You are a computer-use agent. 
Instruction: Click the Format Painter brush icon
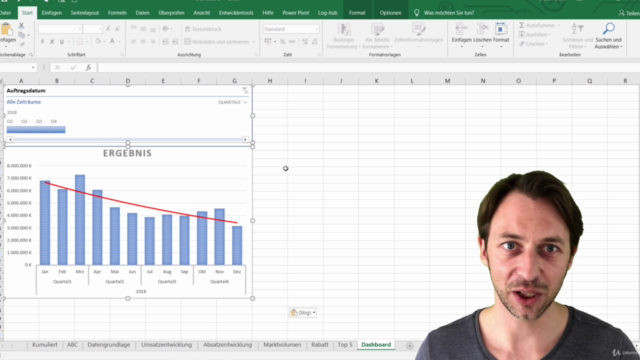tap(21, 44)
